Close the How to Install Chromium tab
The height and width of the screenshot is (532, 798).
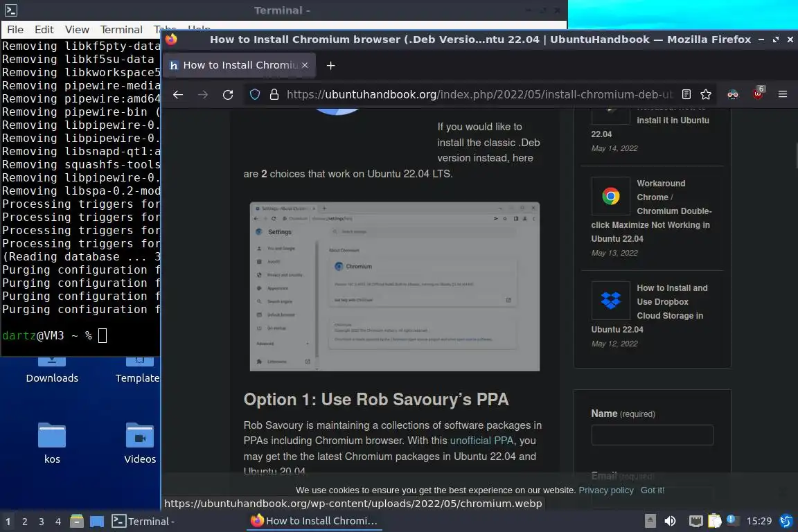[x=305, y=66]
